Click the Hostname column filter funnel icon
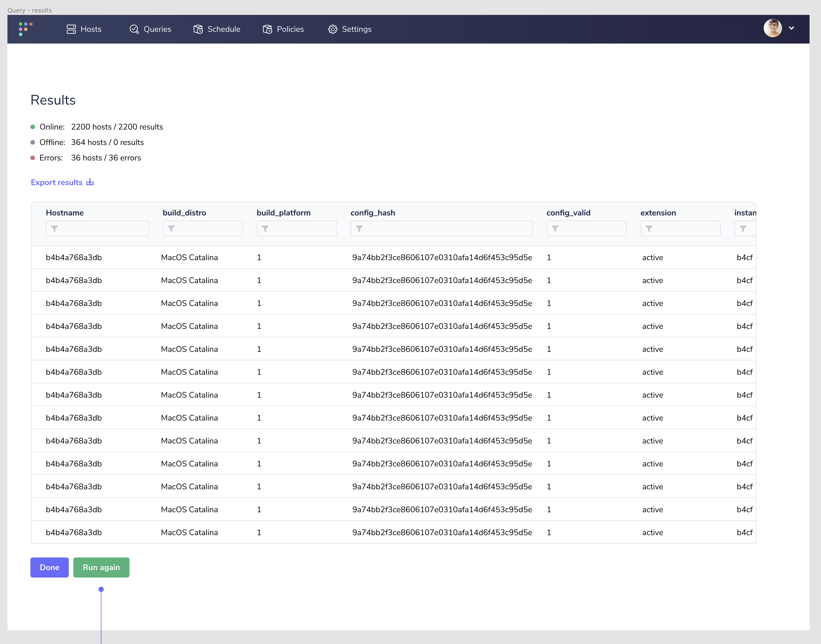The width and height of the screenshot is (821, 644). coord(54,229)
